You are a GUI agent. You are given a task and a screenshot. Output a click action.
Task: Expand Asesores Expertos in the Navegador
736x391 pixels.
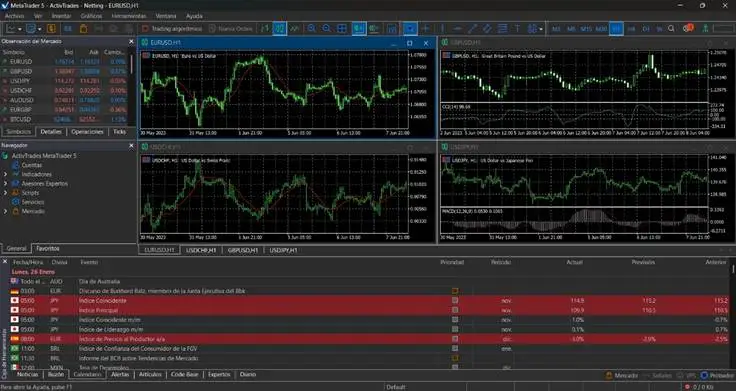[6, 184]
